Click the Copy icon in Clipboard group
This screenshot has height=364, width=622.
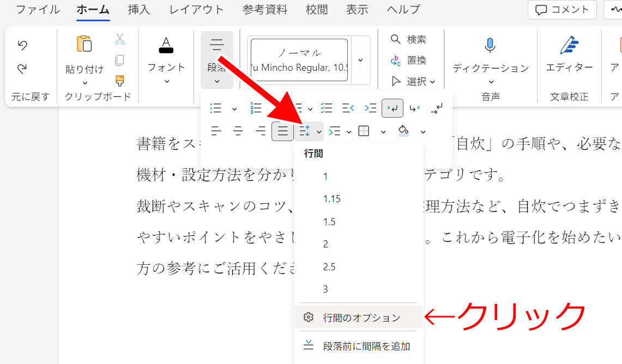[x=119, y=60]
